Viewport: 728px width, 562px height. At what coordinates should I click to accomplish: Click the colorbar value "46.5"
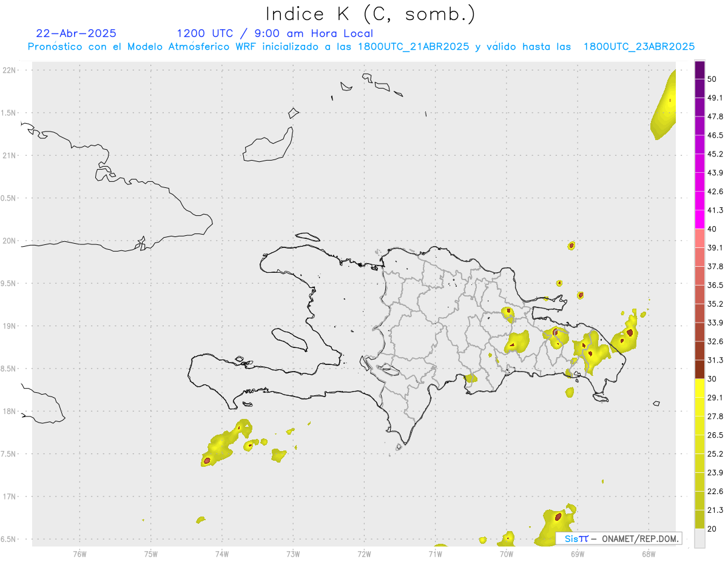715,135
